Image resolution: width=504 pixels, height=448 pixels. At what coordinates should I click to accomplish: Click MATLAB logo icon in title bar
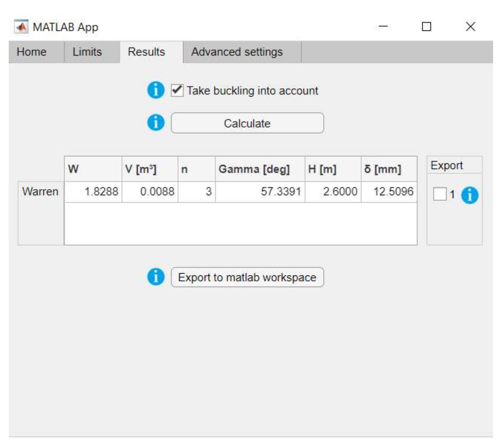click(21, 27)
